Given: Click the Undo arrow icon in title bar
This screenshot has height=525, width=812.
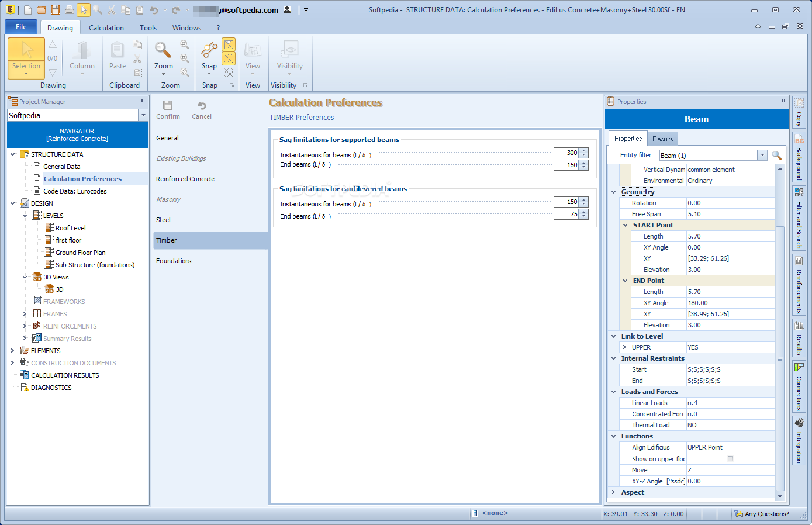Looking at the screenshot, I should 154,10.
